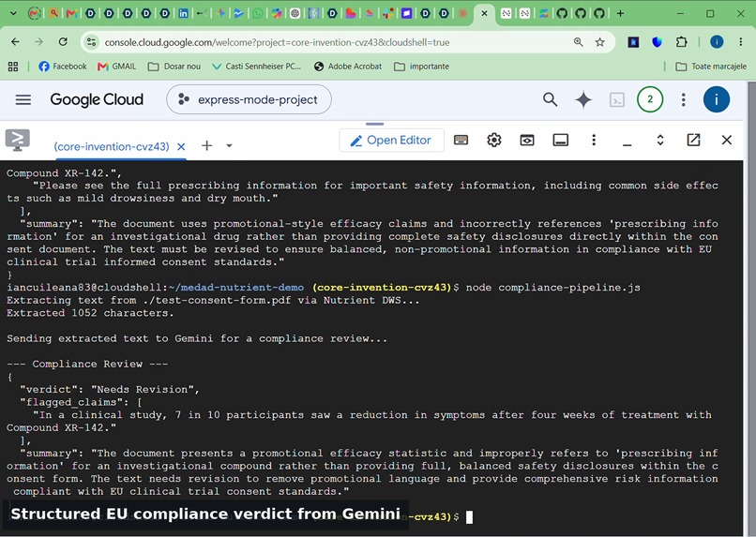Go forward in Chrome

(39, 42)
